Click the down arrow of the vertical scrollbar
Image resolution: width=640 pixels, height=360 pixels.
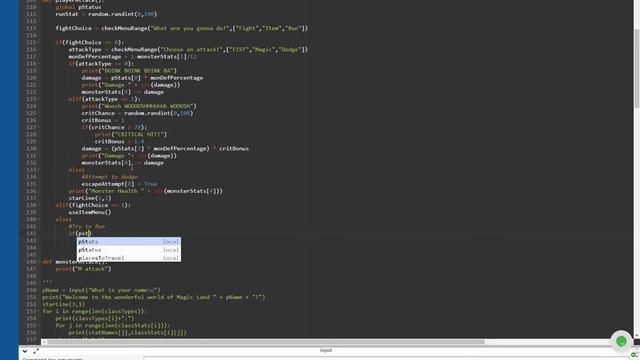[636, 336]
